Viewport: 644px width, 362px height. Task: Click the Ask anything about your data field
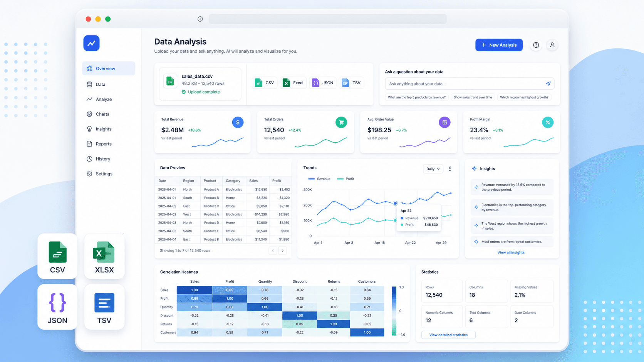tap(470, 83)
